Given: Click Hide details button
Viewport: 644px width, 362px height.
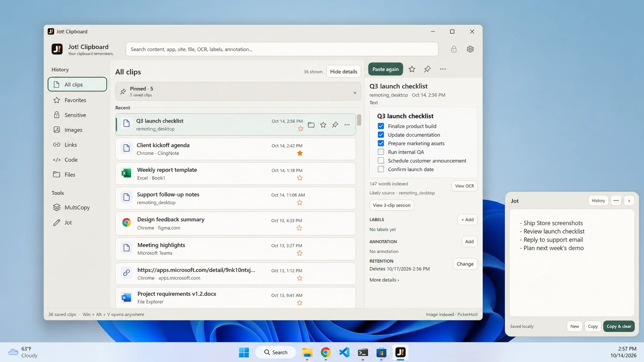Looking at the screenshot, I should [x=344, y=72].
